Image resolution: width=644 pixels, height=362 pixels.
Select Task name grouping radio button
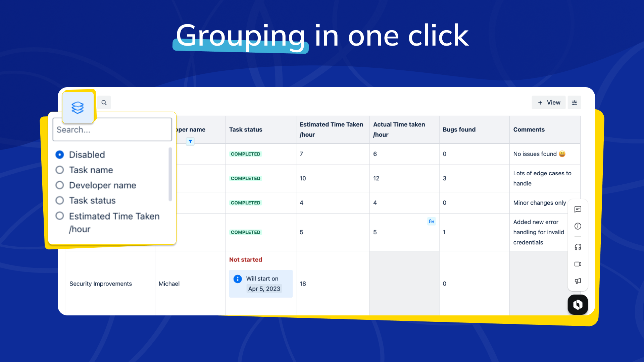coord(60,170)
